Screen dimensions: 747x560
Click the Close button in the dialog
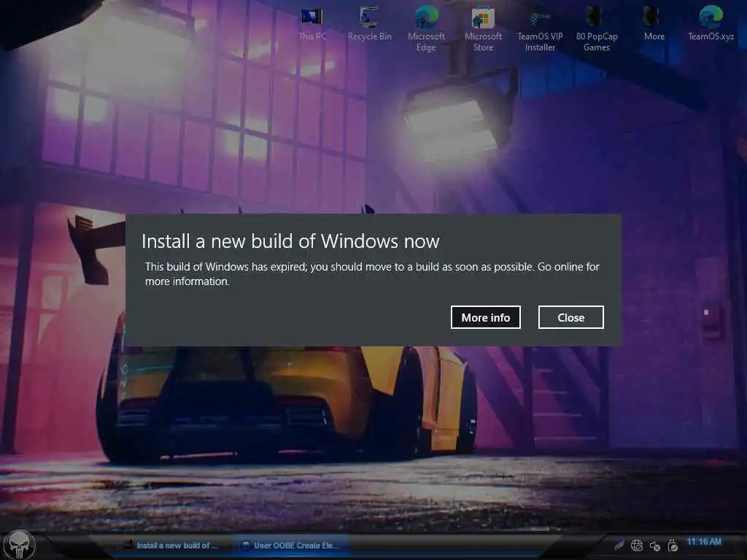coord(570,317)
